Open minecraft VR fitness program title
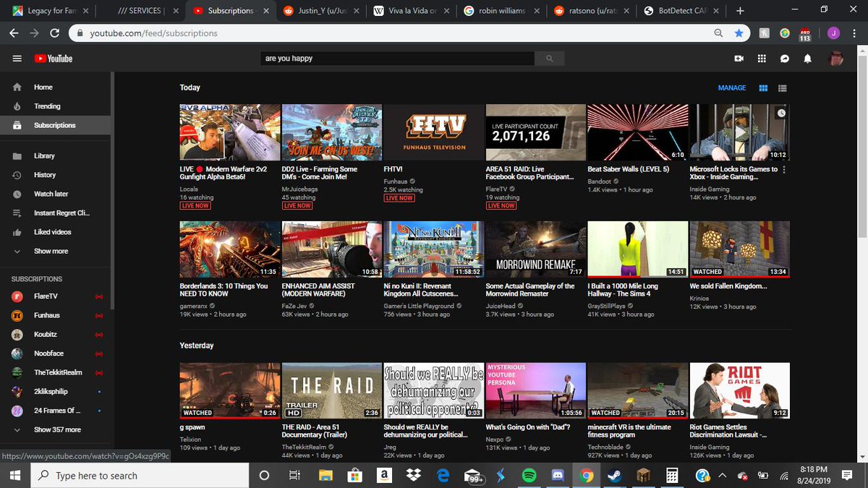Screen dimensions: 868x488 [629, 432]
